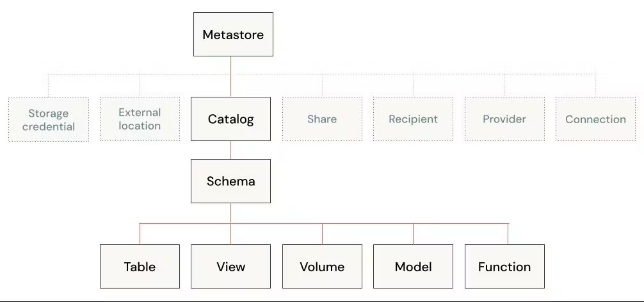Select the Storage credential box
Screen dimensions: 644x302
click(49, 119)
